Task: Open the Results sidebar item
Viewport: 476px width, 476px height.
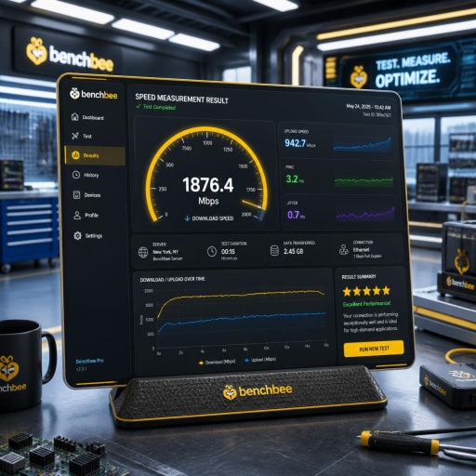Action: [x=95, y=155]
